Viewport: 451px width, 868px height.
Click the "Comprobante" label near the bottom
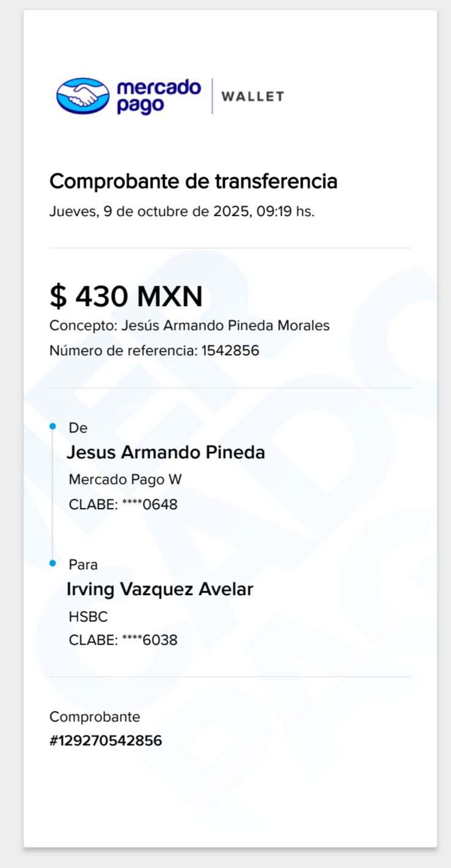coord(94,717)
